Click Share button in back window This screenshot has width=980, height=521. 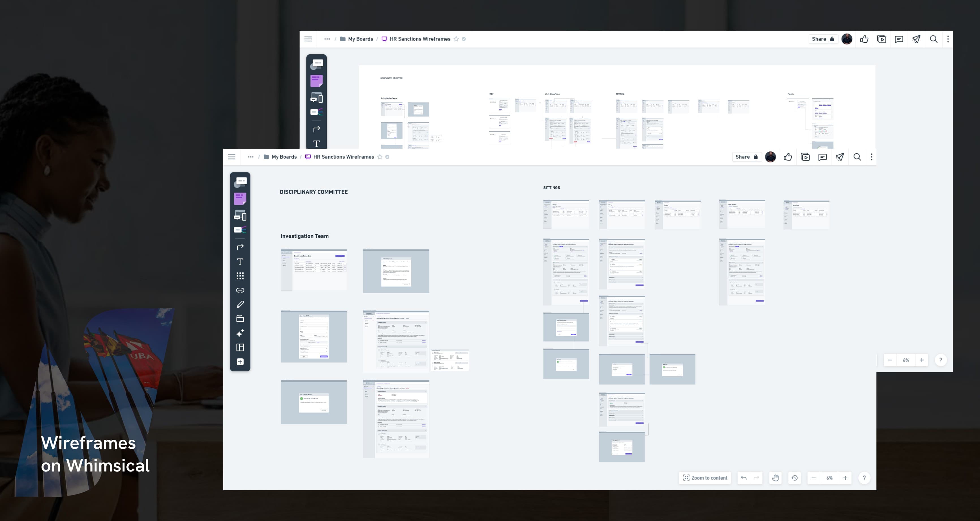click(x=823, y=39)
